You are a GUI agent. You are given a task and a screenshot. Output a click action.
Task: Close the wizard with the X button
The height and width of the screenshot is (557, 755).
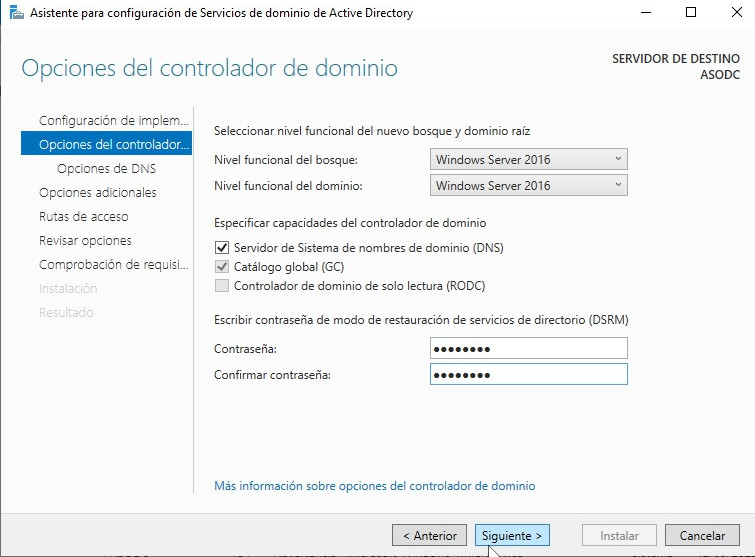tap(734, 13)
